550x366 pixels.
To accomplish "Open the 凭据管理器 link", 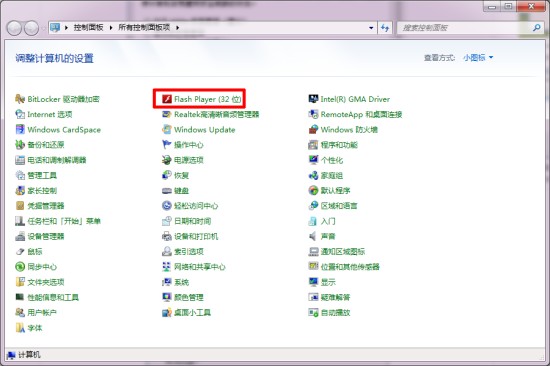I will 46,206.
